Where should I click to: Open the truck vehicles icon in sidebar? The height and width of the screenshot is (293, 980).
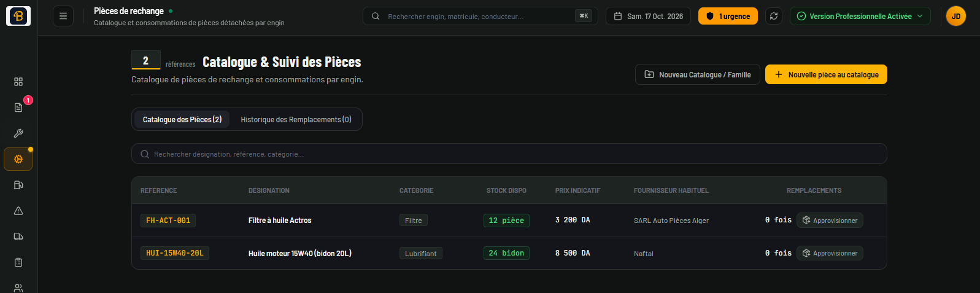[18, 236]
